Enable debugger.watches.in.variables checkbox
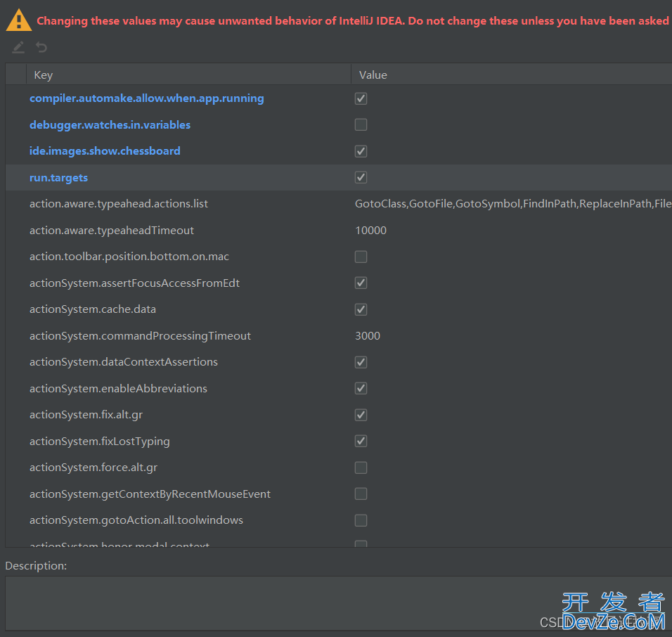The width and height of the screenshot is (672, 637). 361,124
